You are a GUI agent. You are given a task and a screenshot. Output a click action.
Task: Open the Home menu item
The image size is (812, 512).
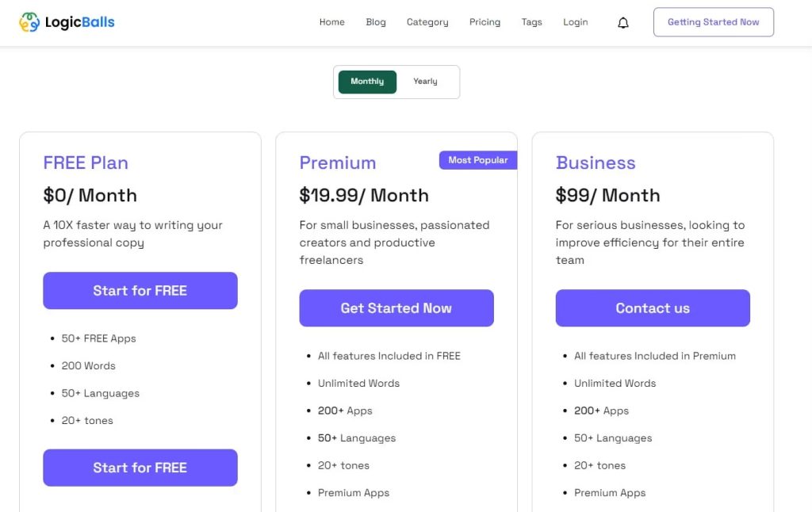[331, 22]
